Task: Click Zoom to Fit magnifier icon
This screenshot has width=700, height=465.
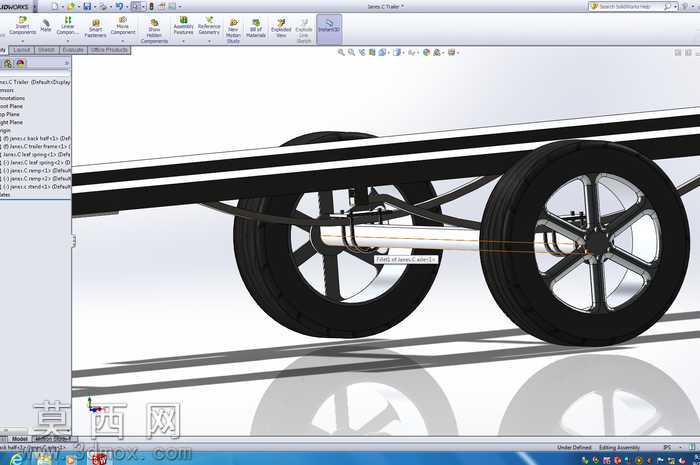Action: (x=342, y=52)
